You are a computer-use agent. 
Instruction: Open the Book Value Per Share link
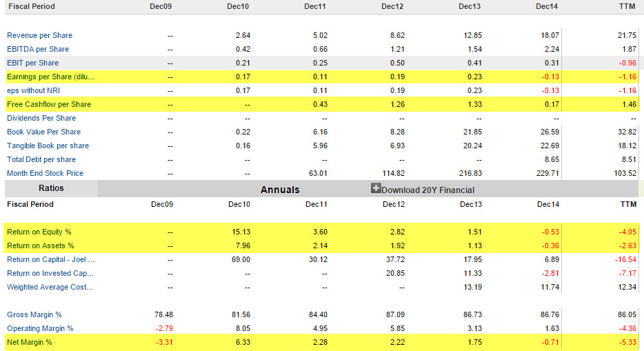click(43, 132)
